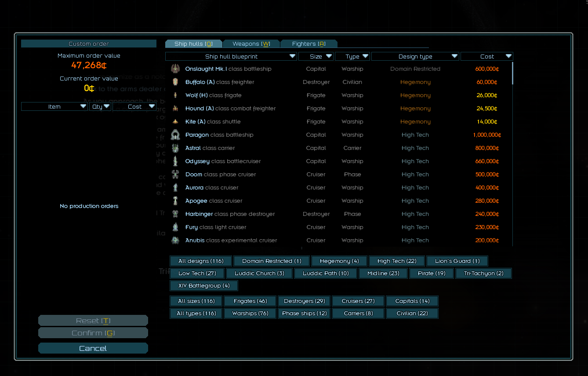Sort the order list's Cost column

coord(134,106)
